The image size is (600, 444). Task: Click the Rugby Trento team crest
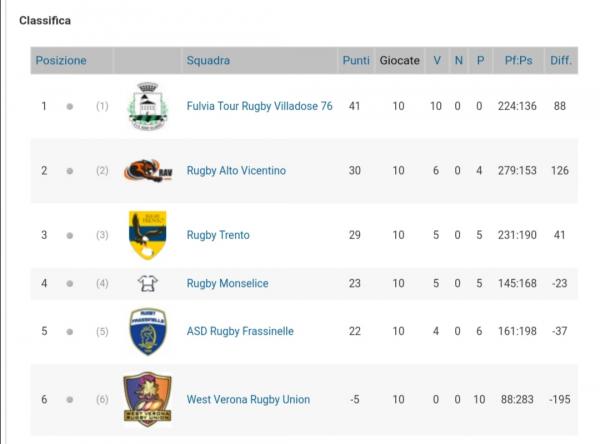tap(148, 235)
